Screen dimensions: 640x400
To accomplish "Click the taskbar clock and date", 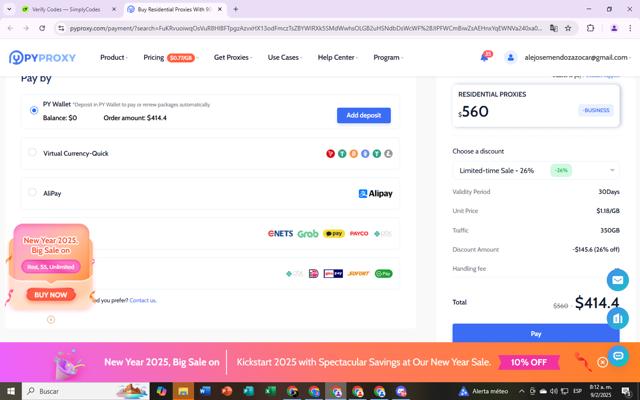I will 600,391.
